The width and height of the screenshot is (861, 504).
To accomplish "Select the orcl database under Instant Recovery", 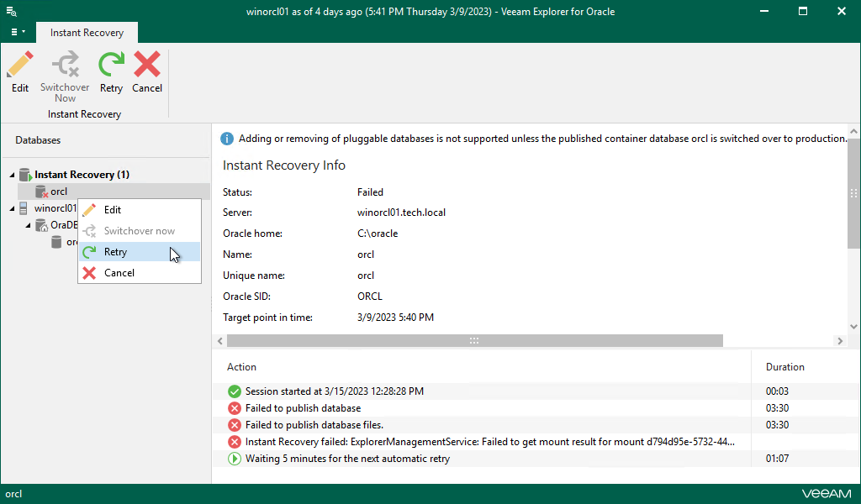I will pos(58,192).
